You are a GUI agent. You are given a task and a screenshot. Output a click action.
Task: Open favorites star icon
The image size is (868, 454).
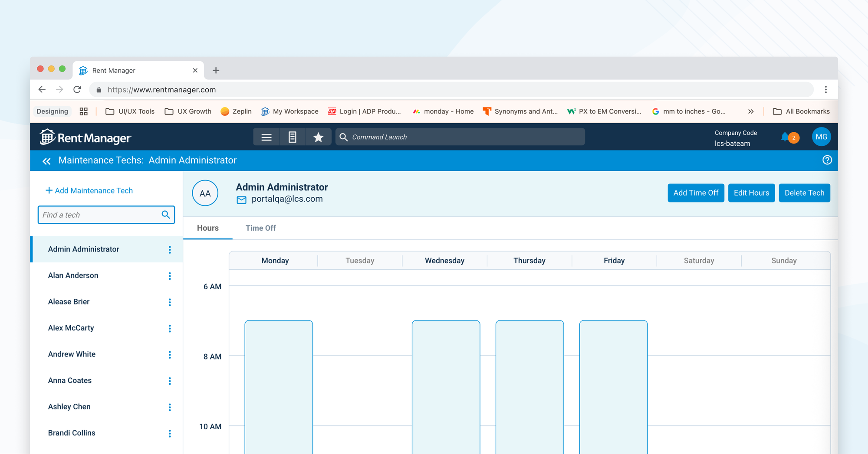(319, 137)
